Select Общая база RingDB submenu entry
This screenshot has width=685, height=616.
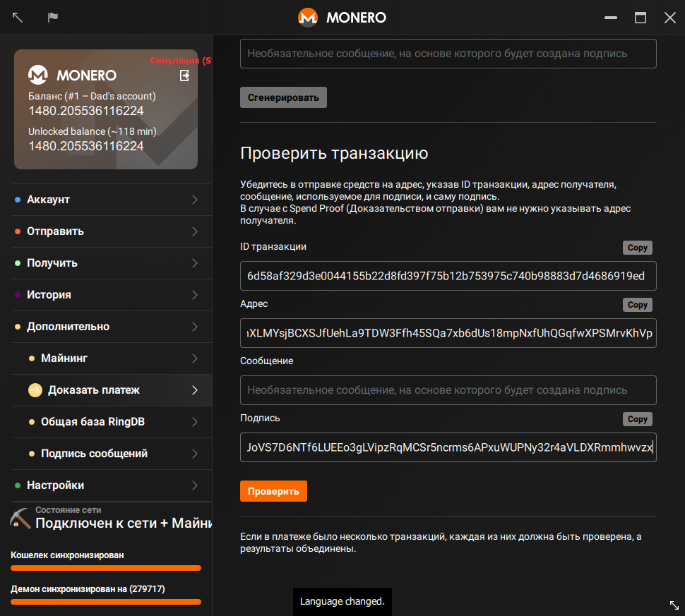point(112,422)
